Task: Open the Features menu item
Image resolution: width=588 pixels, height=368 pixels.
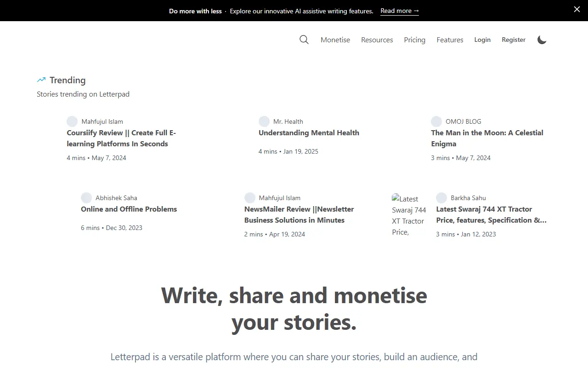Action: click(450, 40)
